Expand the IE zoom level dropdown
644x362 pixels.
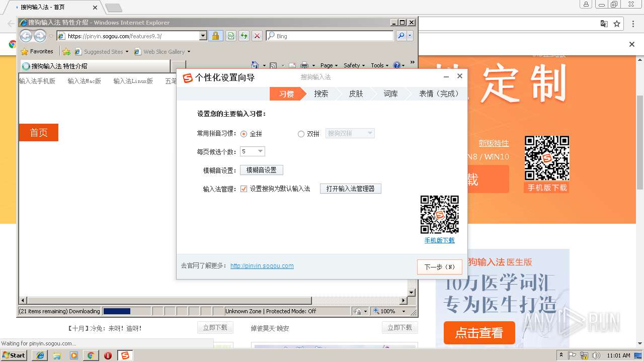(403, 311)
